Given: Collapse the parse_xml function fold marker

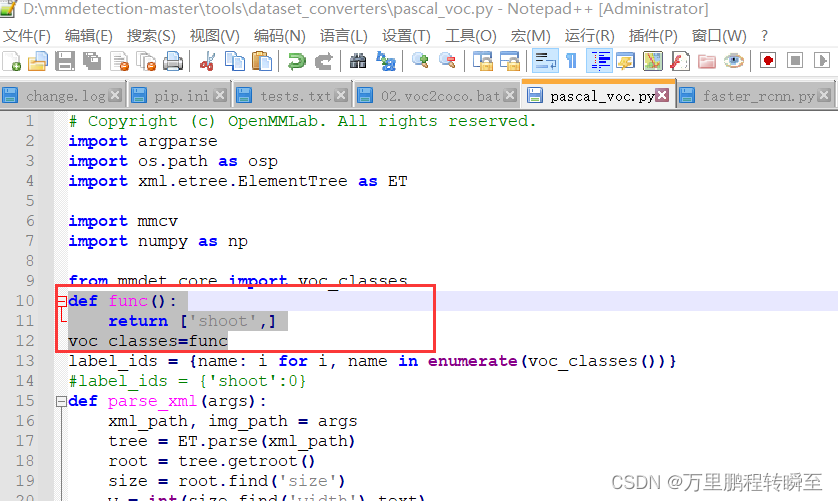Looking at the screenshot, I should [x=61, y=401].
